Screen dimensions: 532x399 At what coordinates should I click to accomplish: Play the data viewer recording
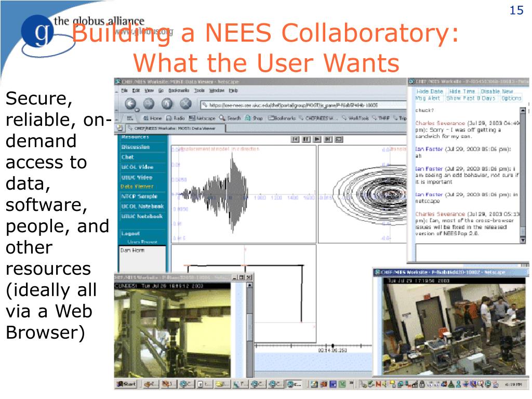pyautogui.click(x=317, y=139)
